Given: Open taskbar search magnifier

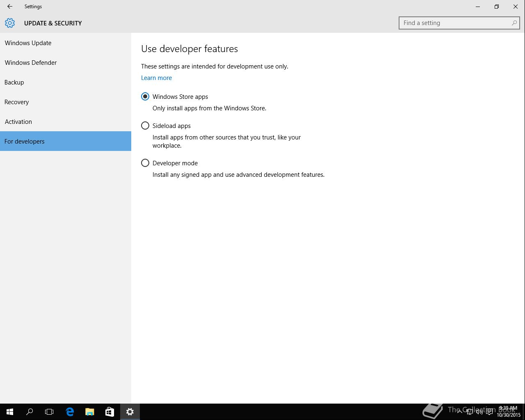Looking at the screenshot, I should (30, 412).
